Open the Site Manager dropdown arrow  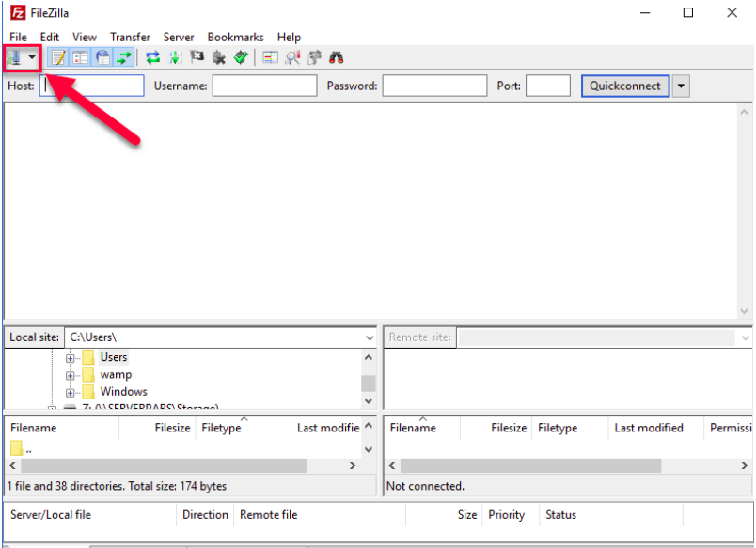coord(33,58)
